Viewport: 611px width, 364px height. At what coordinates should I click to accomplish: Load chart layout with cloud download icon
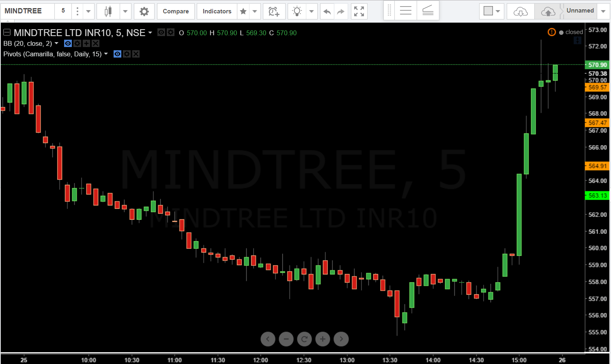(521, 11)
